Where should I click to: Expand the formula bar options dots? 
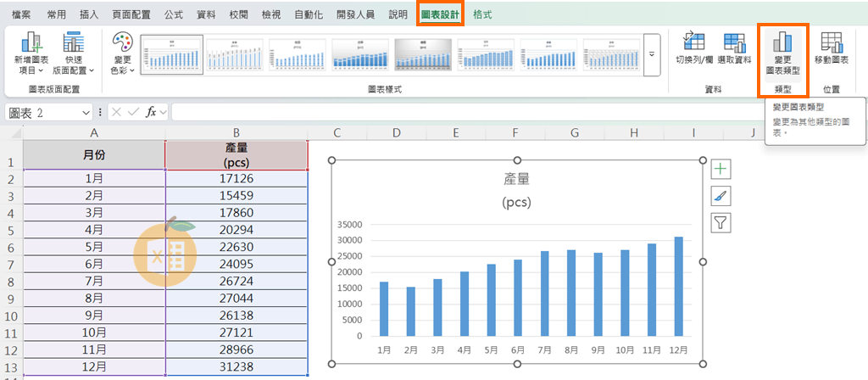(x=101, y=112)
